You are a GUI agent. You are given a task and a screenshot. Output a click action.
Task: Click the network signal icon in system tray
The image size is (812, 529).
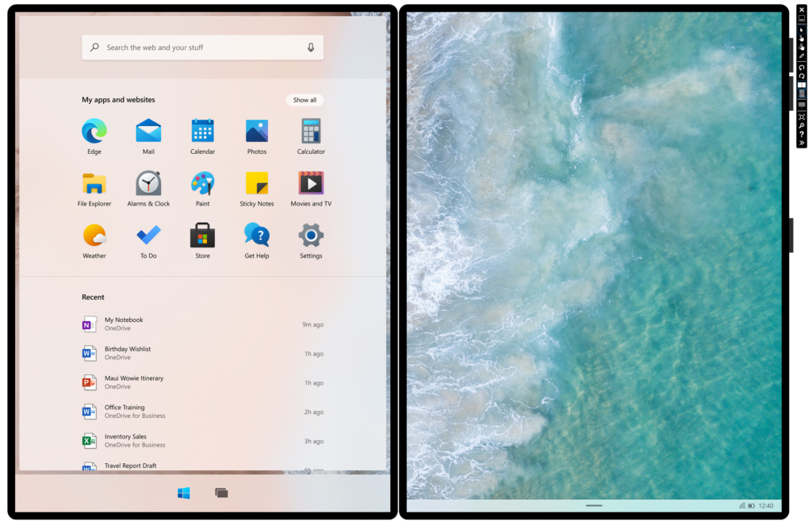742,506
